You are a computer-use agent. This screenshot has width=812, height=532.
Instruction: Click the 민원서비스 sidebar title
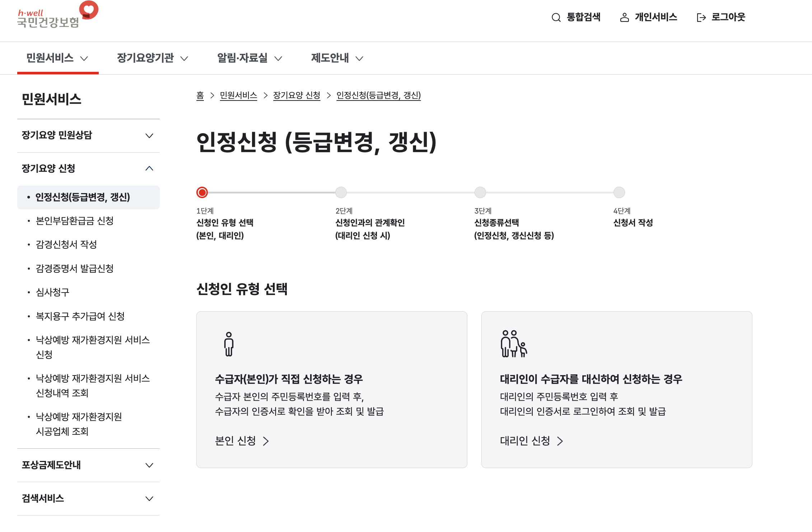(52, 99)
